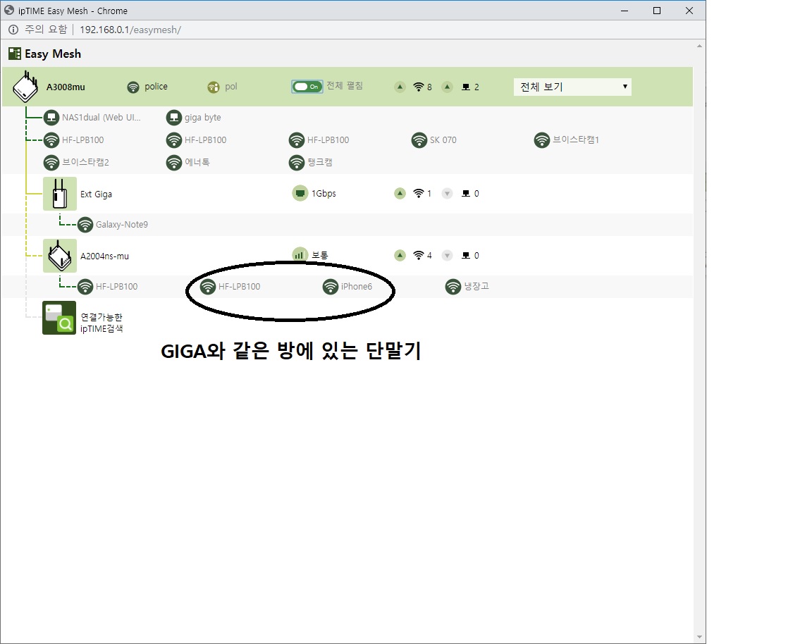Select the Ext Giga device name
812x644 pixels.
tap(96, 194)
